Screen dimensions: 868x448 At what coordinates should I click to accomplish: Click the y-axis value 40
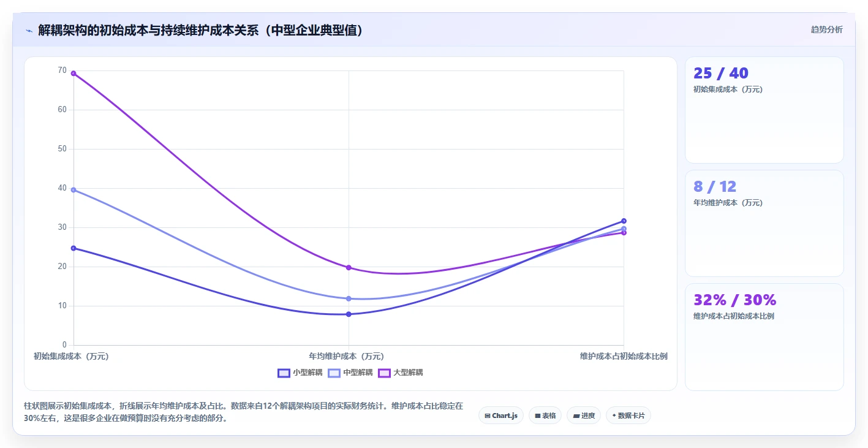click(62, 188)
